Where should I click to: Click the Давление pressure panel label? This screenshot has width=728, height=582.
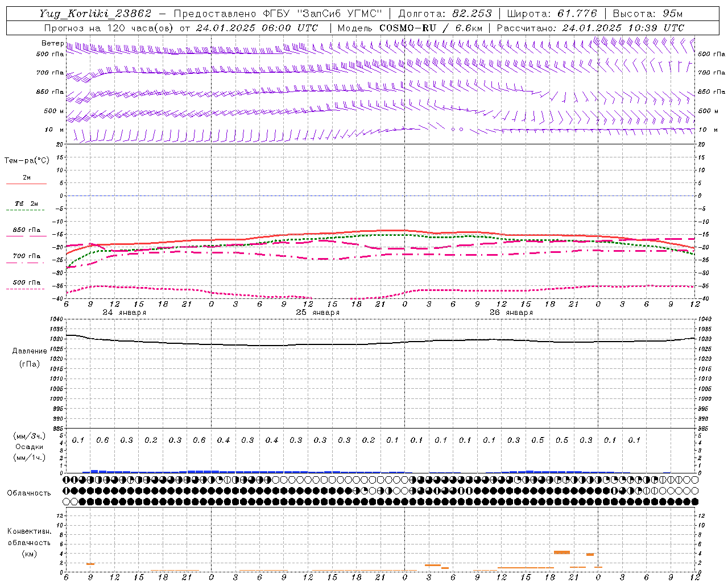pos(30,351)
